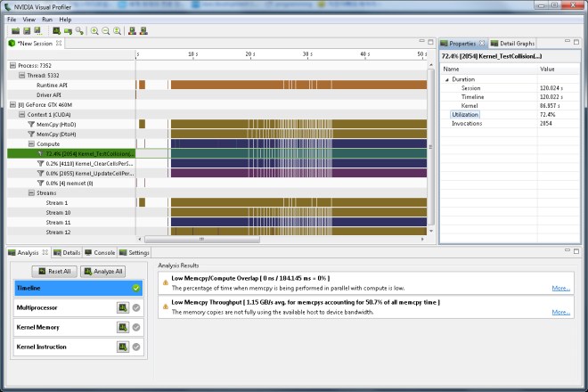Click the filter icon on the memset row

click(40, 183)
